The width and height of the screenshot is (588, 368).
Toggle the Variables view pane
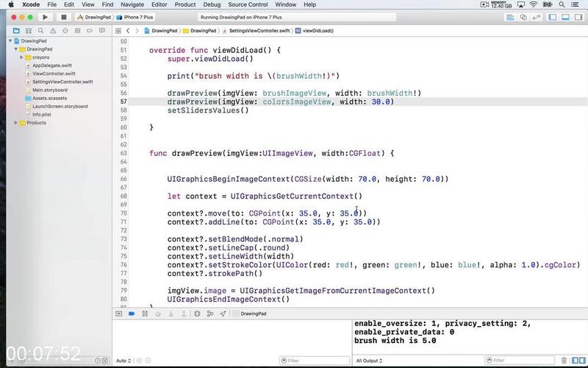575,361
